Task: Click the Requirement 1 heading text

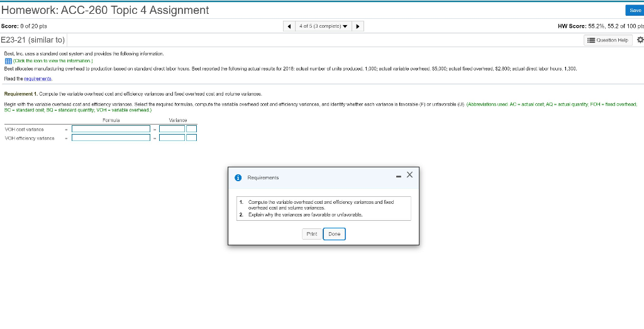Action: [21, 94]
